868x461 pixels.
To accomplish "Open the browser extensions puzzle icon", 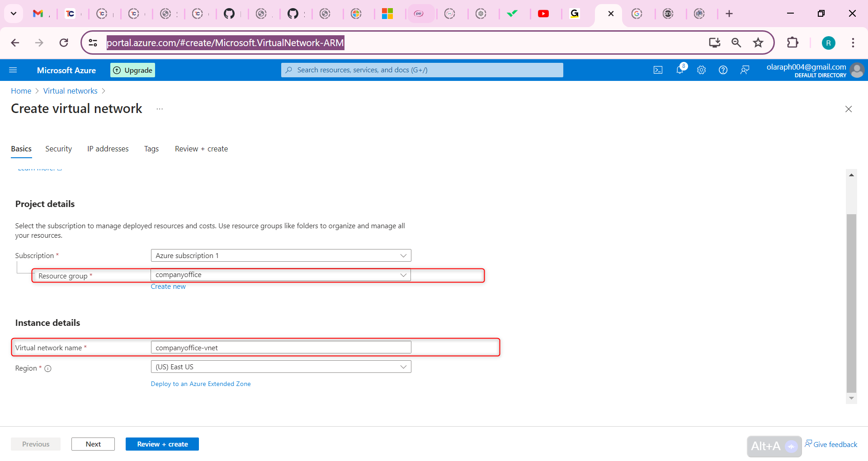I will pos(793,43).
